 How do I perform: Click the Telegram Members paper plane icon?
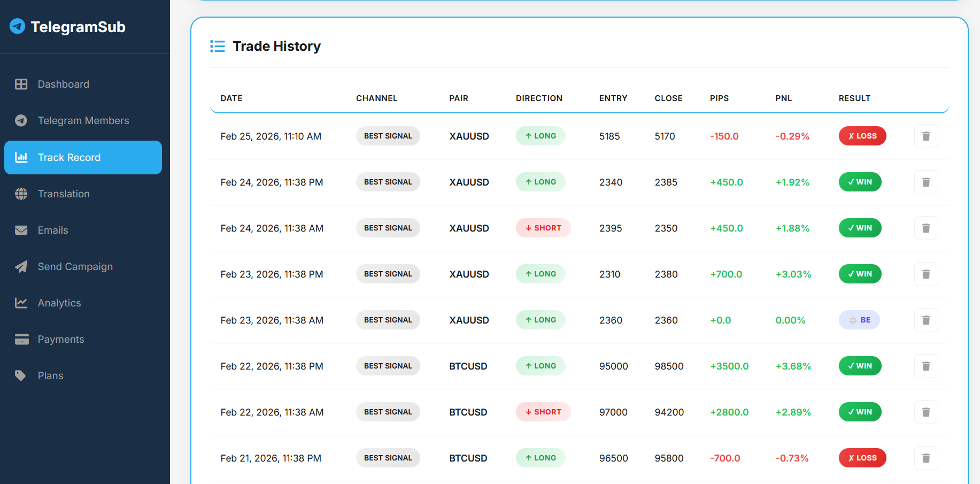pyautogui.click(x=21, y=120)
